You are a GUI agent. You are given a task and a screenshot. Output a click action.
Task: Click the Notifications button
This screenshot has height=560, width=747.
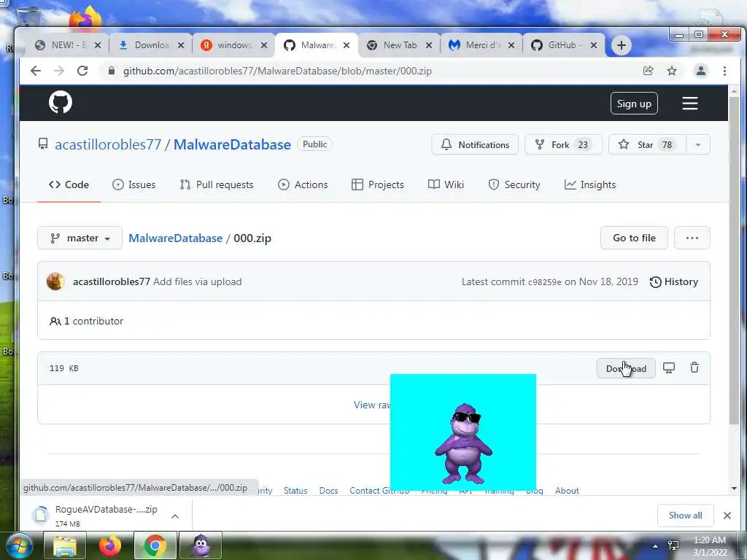[x=475, y=145]
